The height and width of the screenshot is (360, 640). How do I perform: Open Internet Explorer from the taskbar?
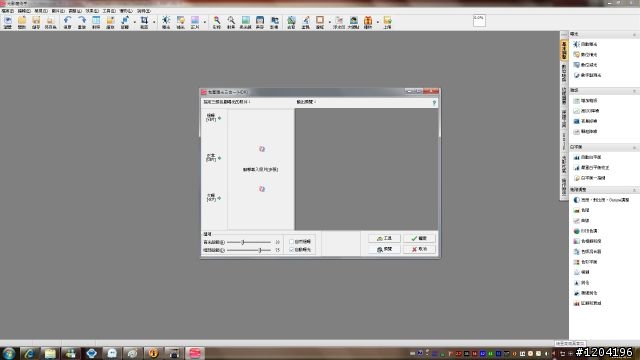point(29,353)
